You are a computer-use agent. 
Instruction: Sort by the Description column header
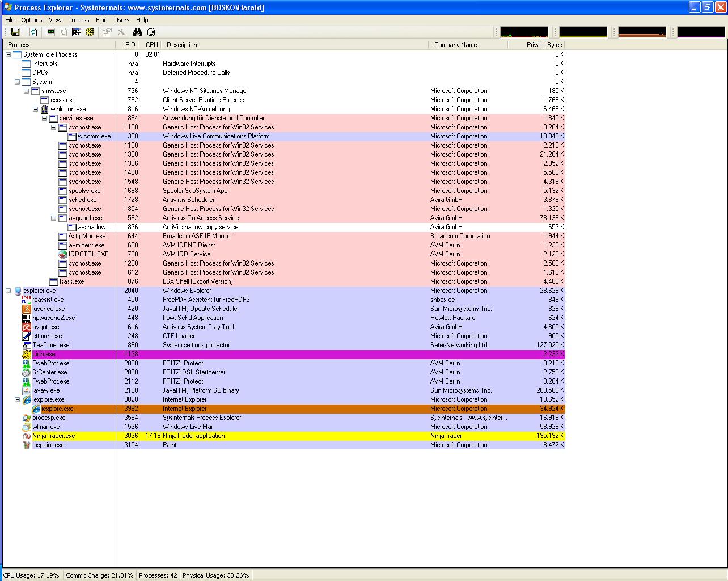[295, 45]
